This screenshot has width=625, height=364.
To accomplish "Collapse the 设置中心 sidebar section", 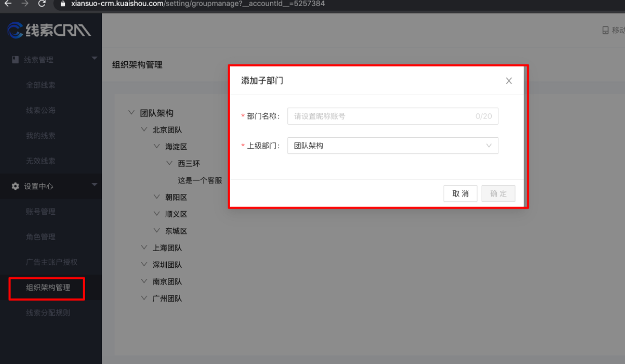I will click(x=93, y=186).
